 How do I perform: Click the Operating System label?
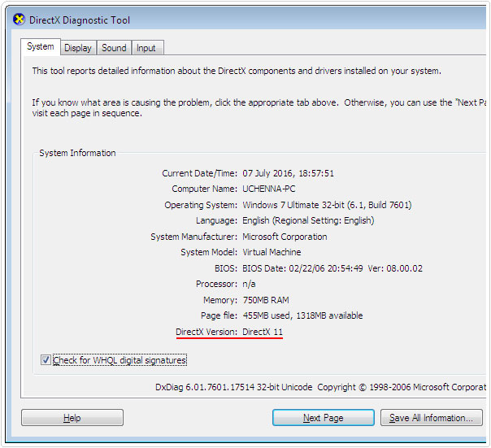pos(201,205)
